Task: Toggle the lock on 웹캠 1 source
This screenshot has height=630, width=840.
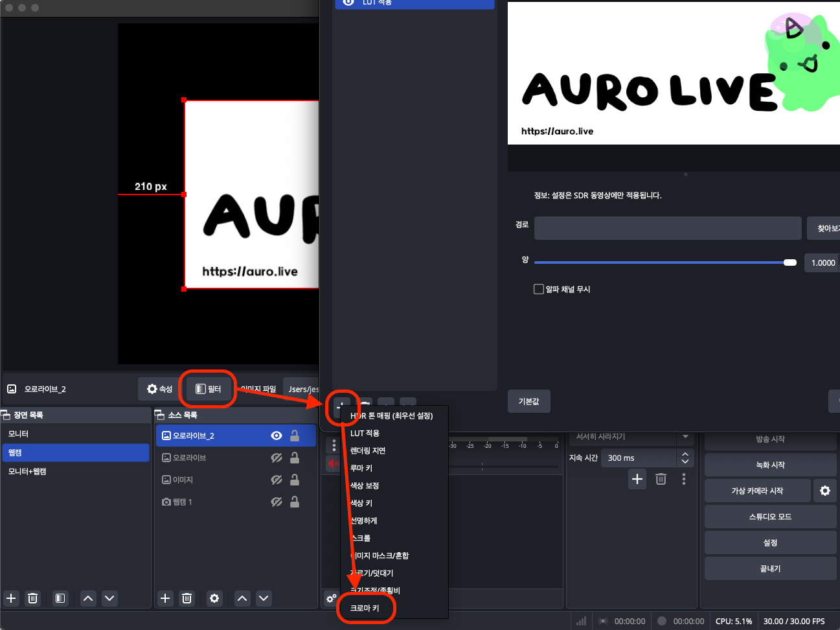Action: (295, 502)
